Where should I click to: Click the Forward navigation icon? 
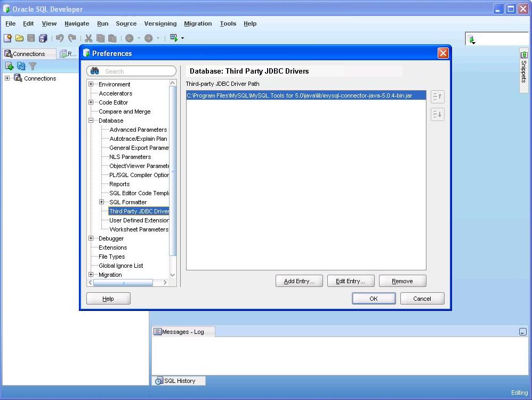pos(149,38)
